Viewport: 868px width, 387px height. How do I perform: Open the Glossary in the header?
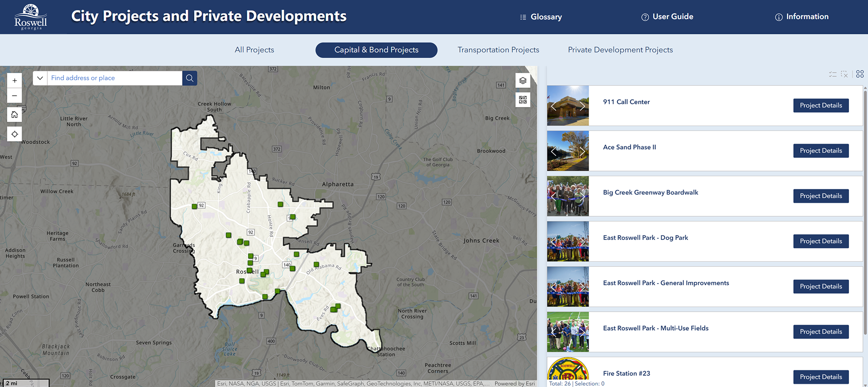541,17
